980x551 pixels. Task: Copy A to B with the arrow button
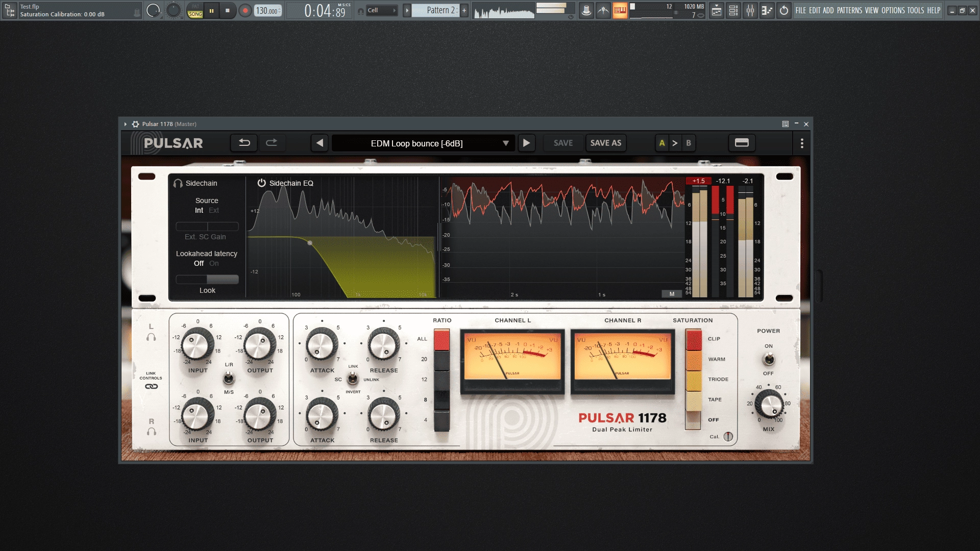[x=675, y=143]
